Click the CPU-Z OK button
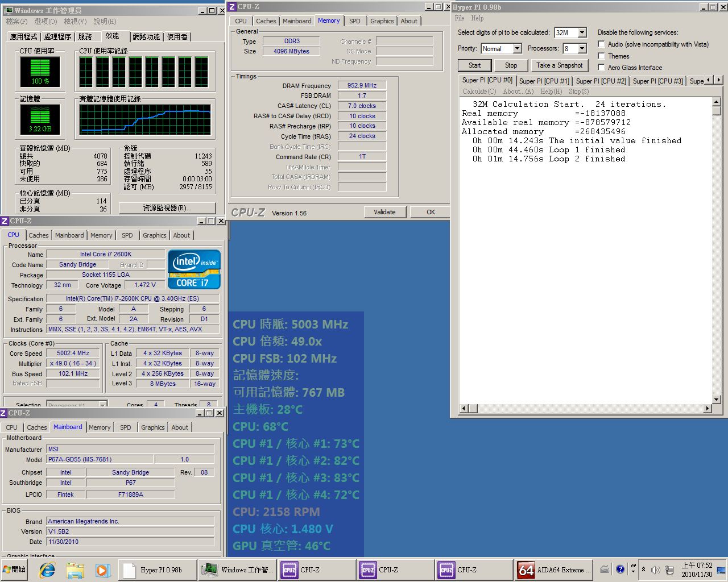728x582 pixels. [431, 212]
